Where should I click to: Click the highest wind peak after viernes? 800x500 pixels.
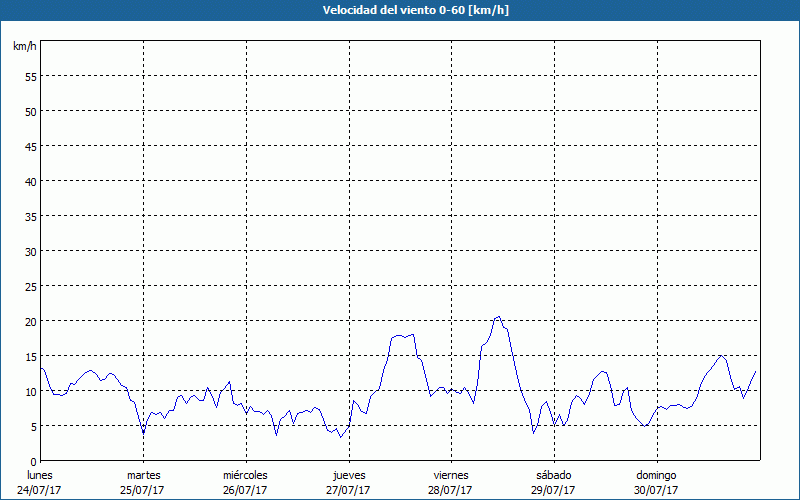498,317
